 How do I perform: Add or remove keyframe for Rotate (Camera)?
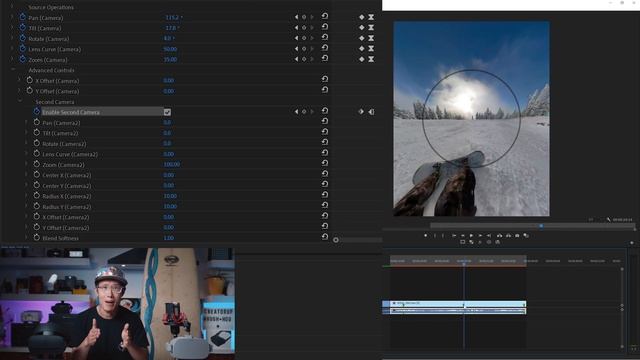(x=304, y=38)
